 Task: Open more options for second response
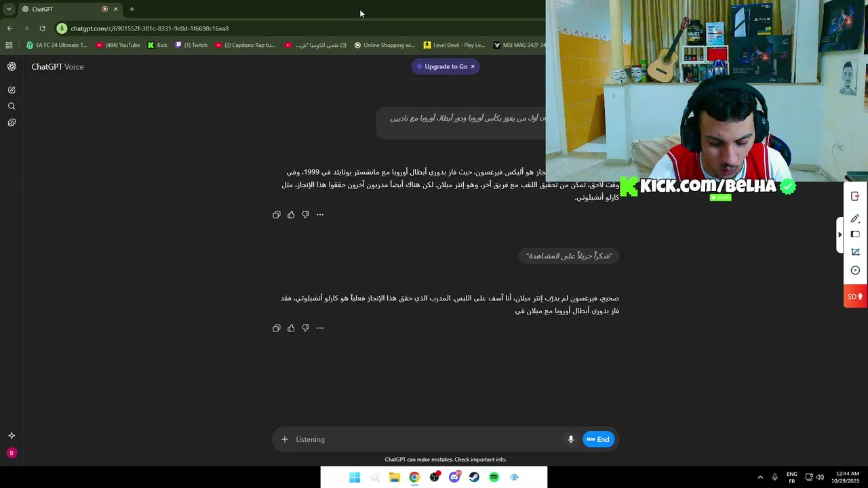320,328
